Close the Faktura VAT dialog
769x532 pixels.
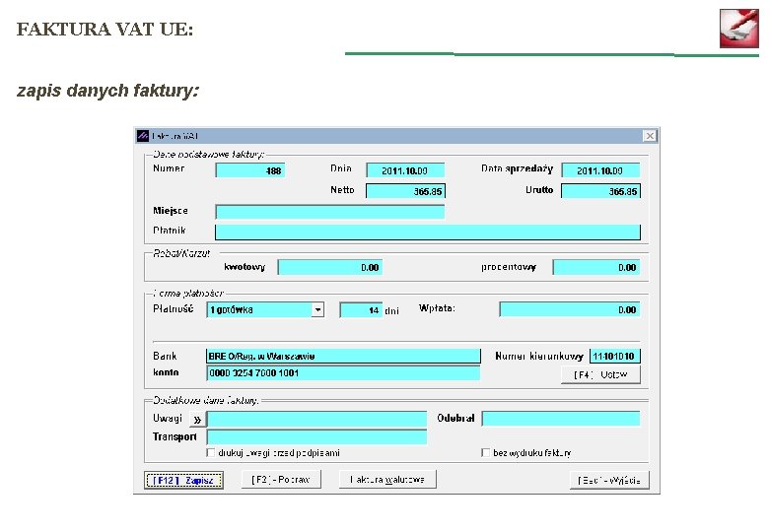click(650, 136)
